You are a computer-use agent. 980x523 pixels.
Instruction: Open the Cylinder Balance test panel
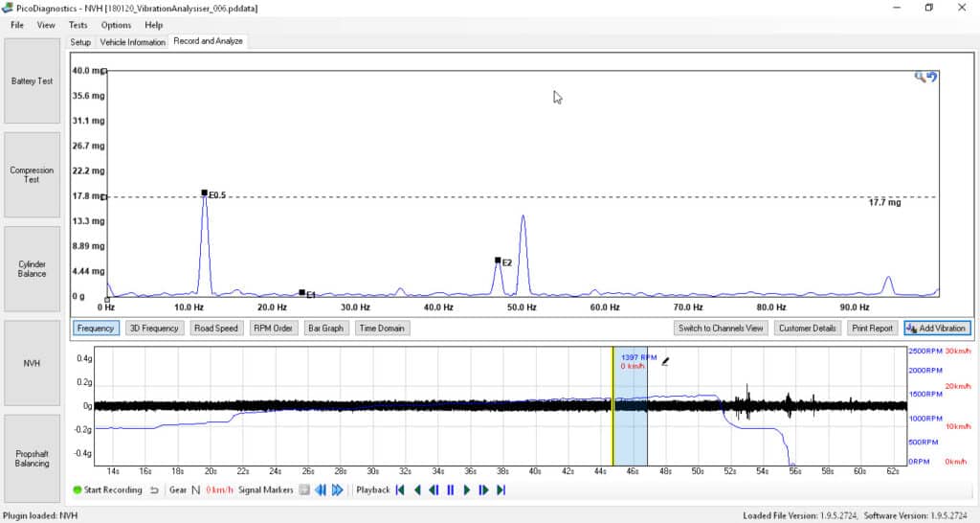coord(32,268)
